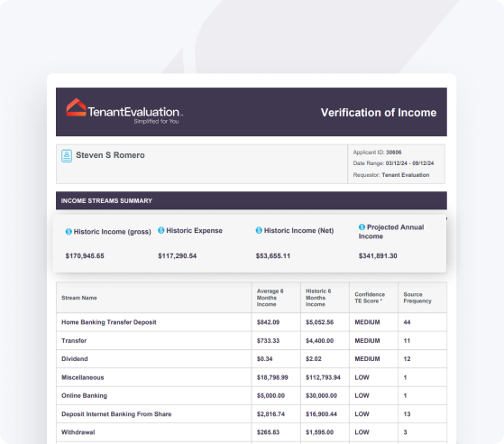Select the Home Banking Transfer Deposit row name
Image resolution: width=504 pixels, height=444 pixels.
pyautogui.click(x=108, y=322)
